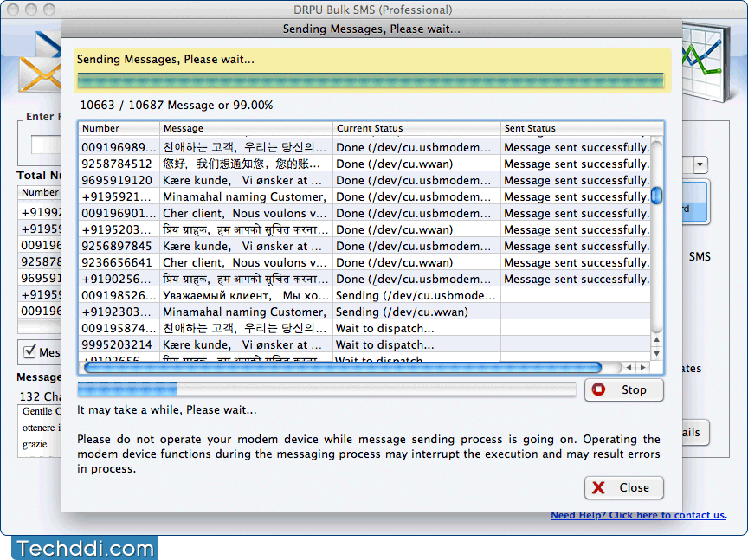The height and width of the screenshot is (560, 748).
Task: Click the message text box in background window
Action: tap(40, 431)
